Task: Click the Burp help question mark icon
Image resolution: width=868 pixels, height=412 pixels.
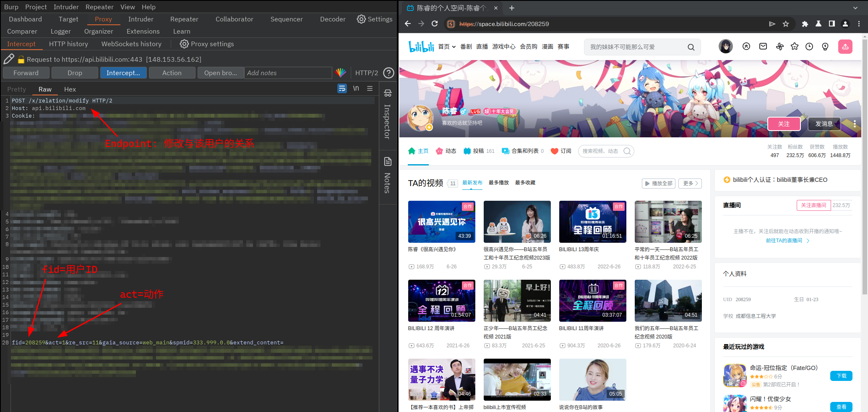Action: [x=389, y=73]
